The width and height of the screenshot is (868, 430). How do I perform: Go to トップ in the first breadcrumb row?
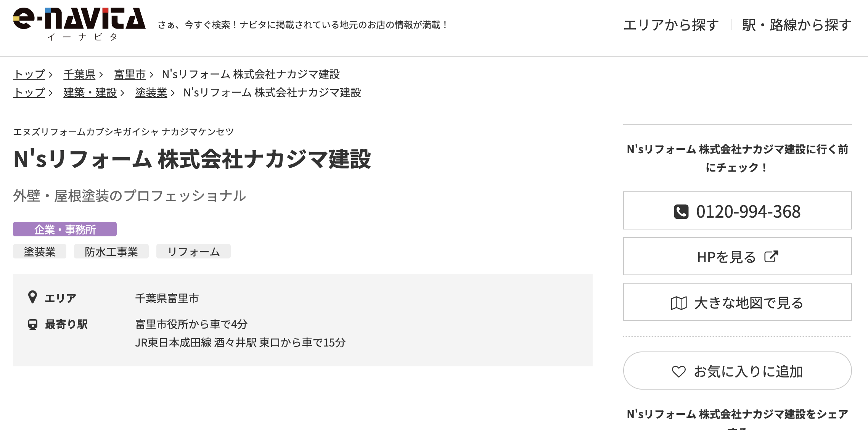tap(29, 74)
